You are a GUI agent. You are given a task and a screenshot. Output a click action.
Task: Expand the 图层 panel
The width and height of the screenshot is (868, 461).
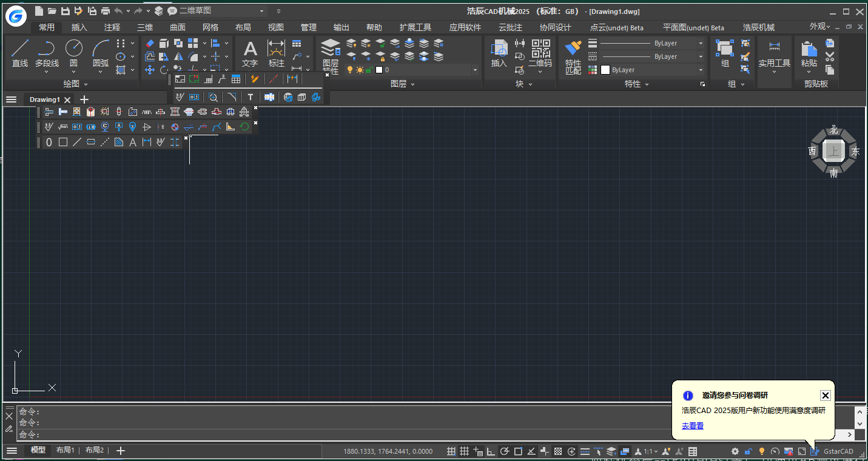coord(402,84)
